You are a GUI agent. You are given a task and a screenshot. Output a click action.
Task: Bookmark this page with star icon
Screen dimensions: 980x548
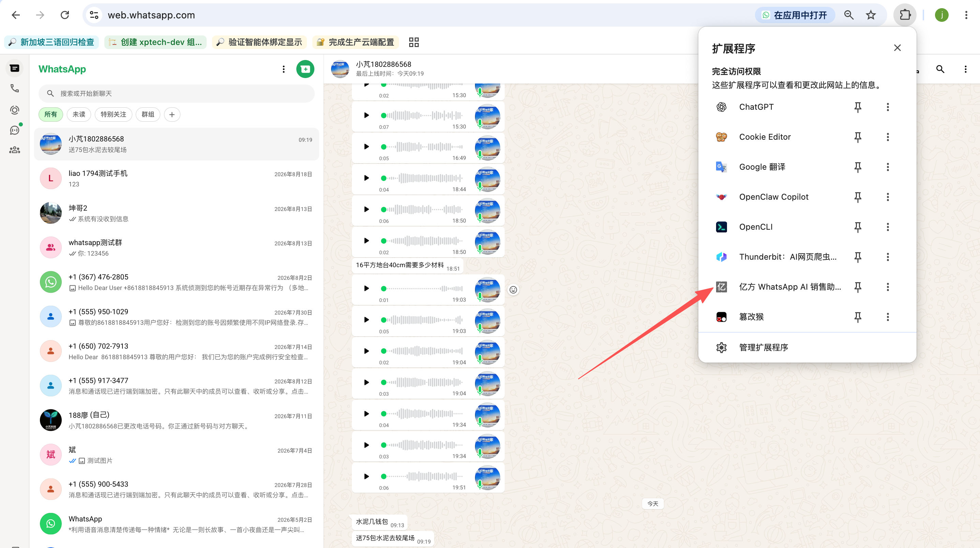(871, 15)
